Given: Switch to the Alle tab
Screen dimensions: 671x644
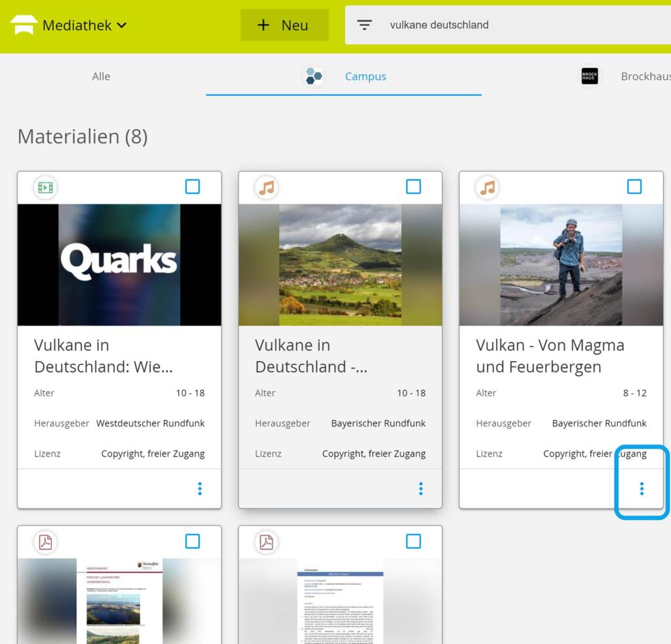Looking at the screenshot, I should [x=101, y=76].
